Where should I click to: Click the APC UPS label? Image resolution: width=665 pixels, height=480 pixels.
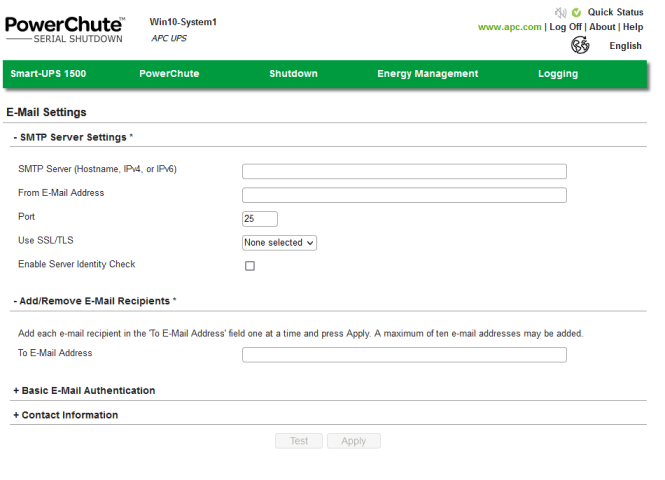(169, 38)
